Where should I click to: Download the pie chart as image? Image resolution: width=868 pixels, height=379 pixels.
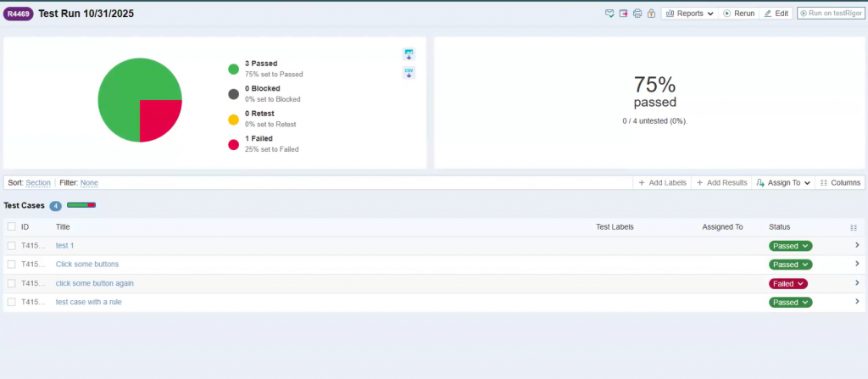point(409,54)
